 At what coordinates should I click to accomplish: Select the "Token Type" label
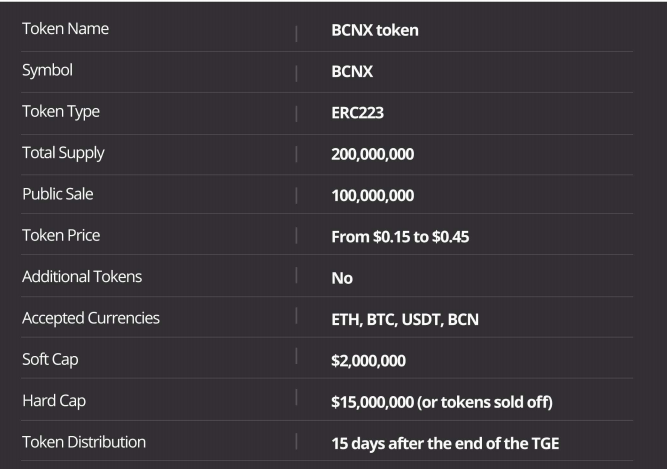[61, 112]
